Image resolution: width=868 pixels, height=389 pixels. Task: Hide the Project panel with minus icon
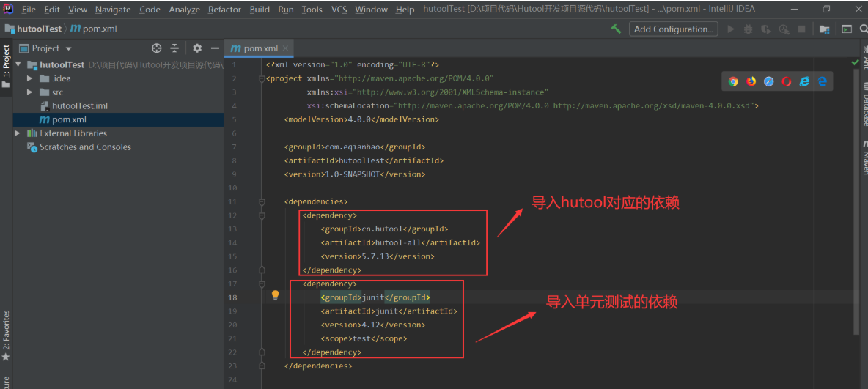point(215,48)
